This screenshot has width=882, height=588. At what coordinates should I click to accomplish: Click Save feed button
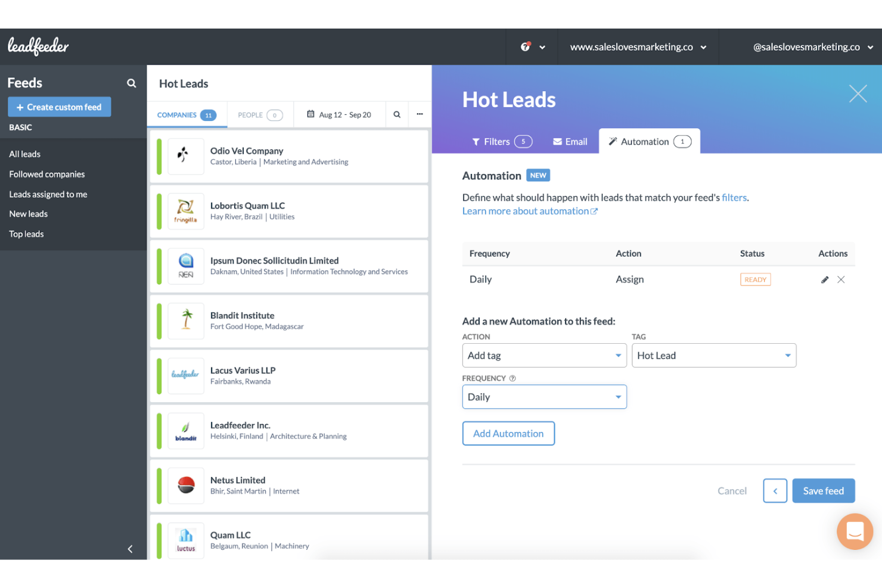823,491
